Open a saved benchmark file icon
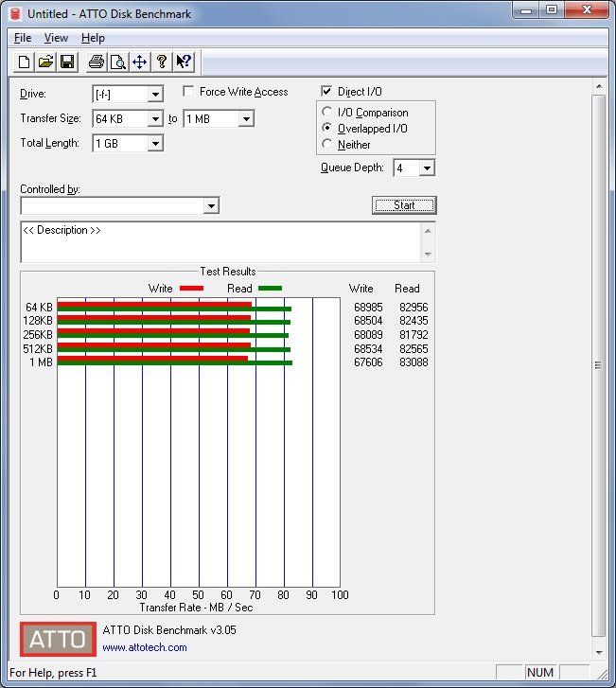This screenshot has width=616, height=688. [x=45, y=62]
